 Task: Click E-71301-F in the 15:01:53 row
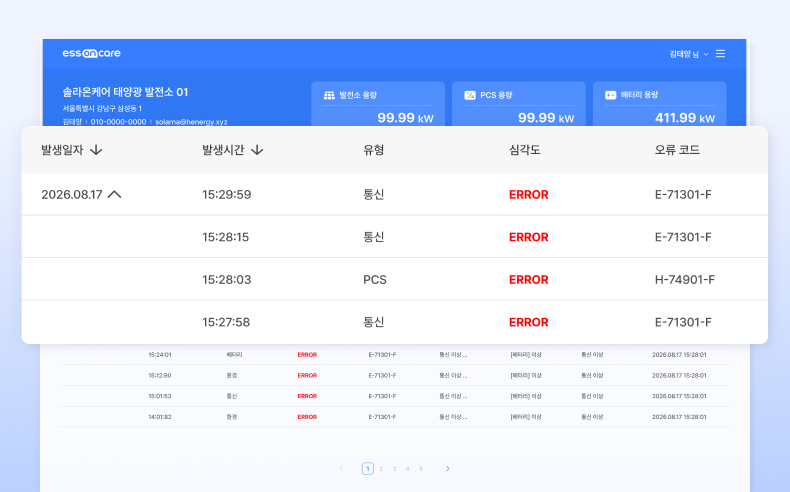(382, 396)
